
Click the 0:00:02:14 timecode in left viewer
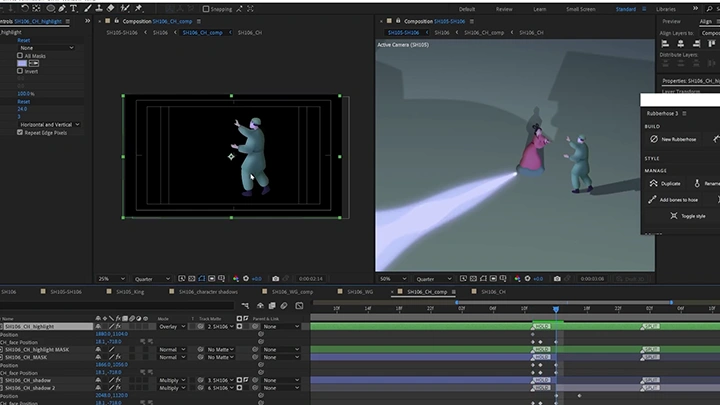tap(310, 279)
